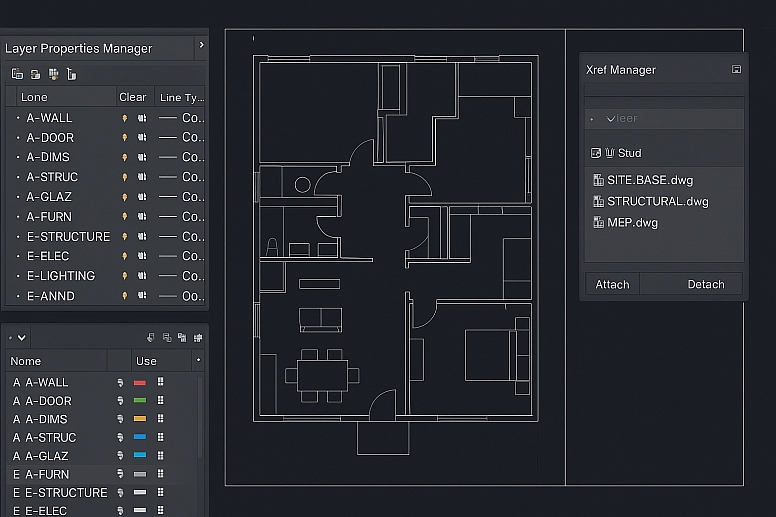The height and width of the screenshot is (517, 776).
Task: Click freeze icon on the E-ELEC row
Action: click(142, 256)
